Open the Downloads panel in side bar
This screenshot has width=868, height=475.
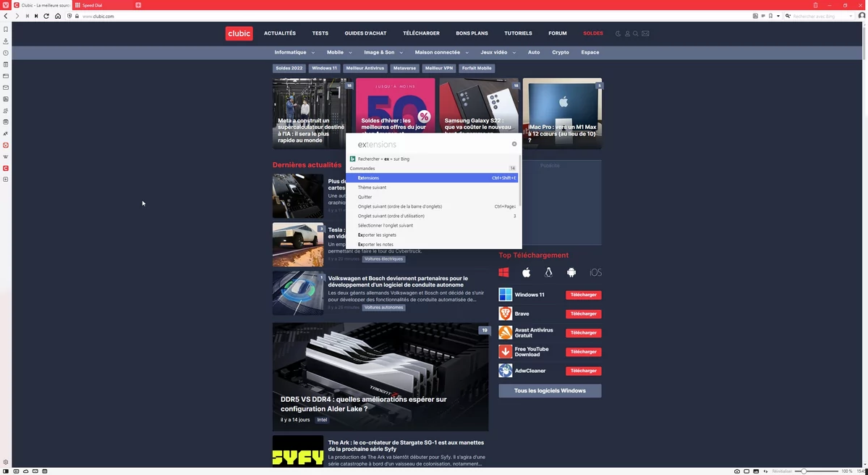point(6,41)
